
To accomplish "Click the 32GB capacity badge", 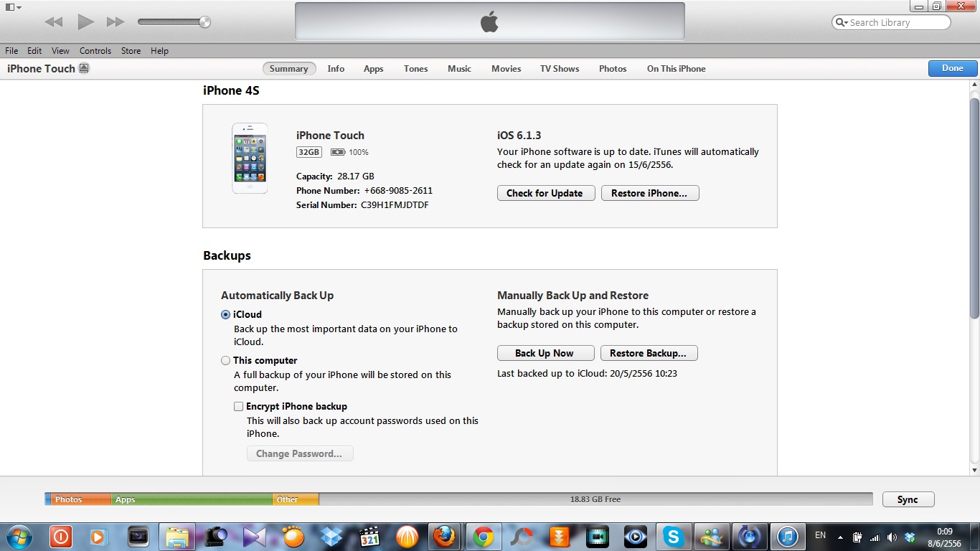I will tap(309, 152).
